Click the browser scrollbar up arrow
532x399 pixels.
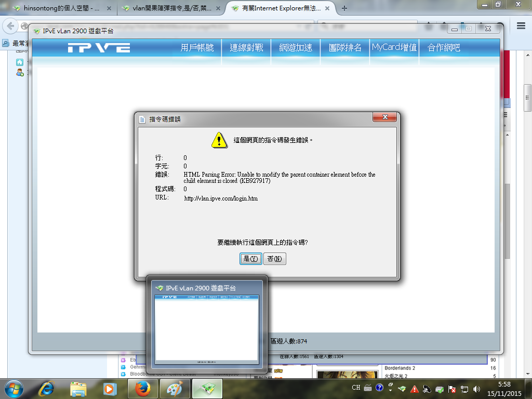pos(528,55)
